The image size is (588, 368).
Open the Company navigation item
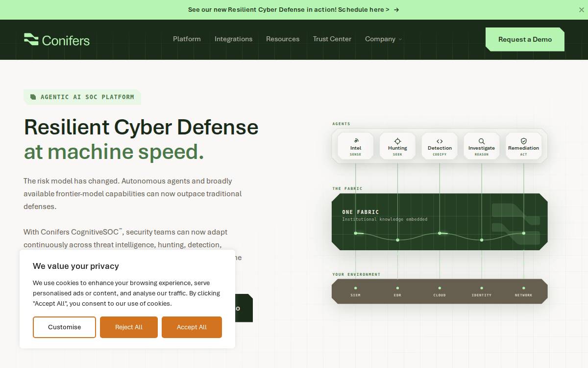380,39
